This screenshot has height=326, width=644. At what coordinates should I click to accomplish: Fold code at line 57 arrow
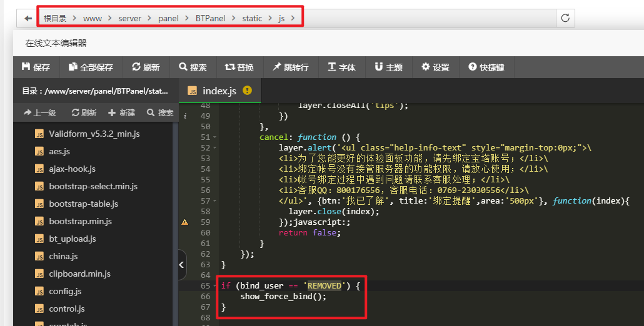(215, 201)
